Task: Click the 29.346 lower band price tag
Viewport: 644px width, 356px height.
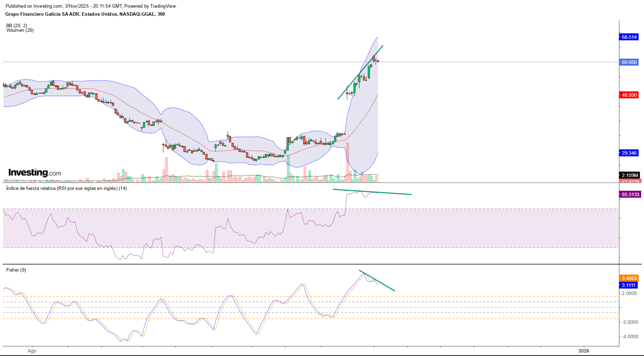Action: [629, 153]
